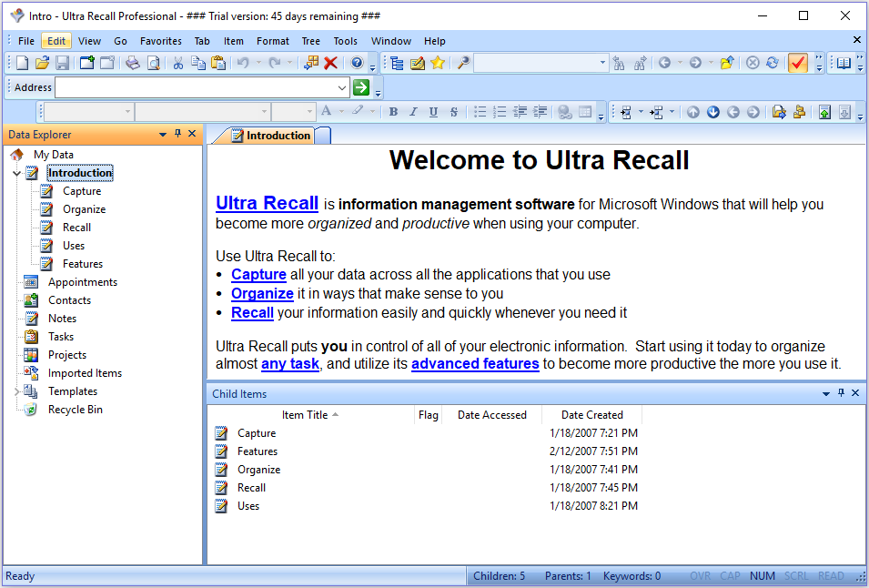Create a new file with blank page icon
This screenshot has width=869, height=588.
pos(22,63)
